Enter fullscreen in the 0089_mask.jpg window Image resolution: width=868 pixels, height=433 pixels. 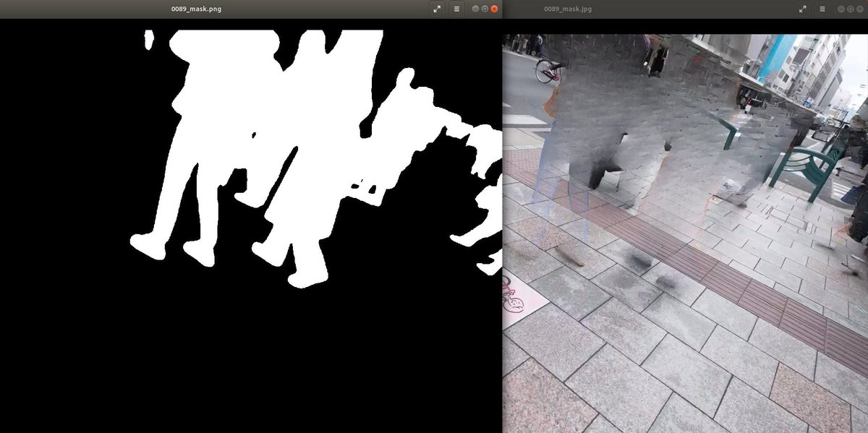[x=803, y=9]
